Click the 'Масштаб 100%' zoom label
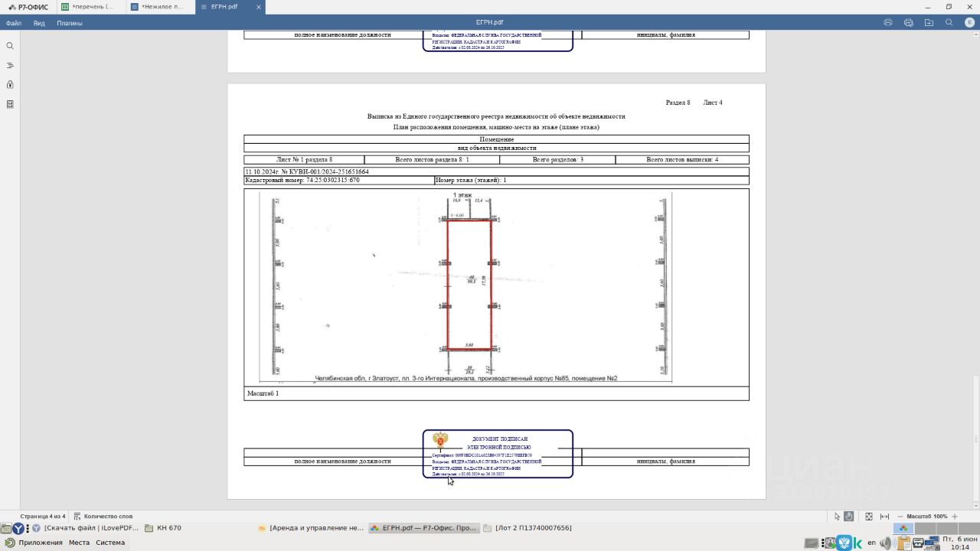980x551 pixels. click(927, 517)
